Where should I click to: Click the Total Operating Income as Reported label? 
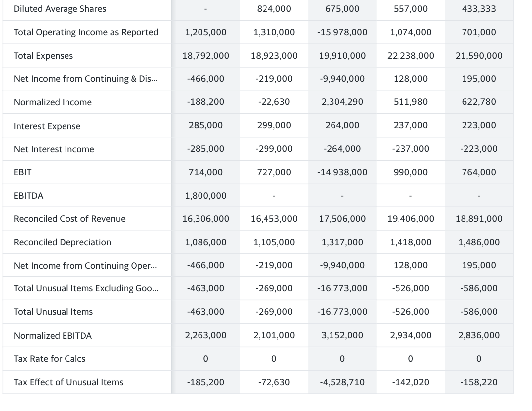(86, 32)
